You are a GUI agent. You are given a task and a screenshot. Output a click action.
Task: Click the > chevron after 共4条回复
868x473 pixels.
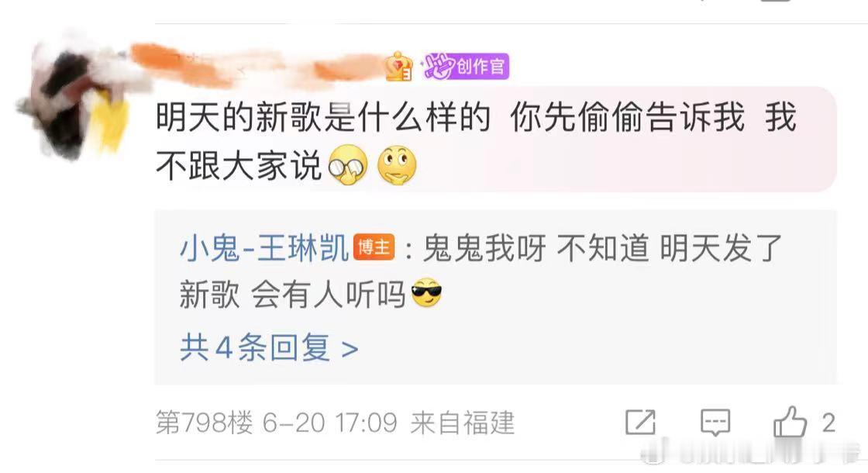point(350,349)
